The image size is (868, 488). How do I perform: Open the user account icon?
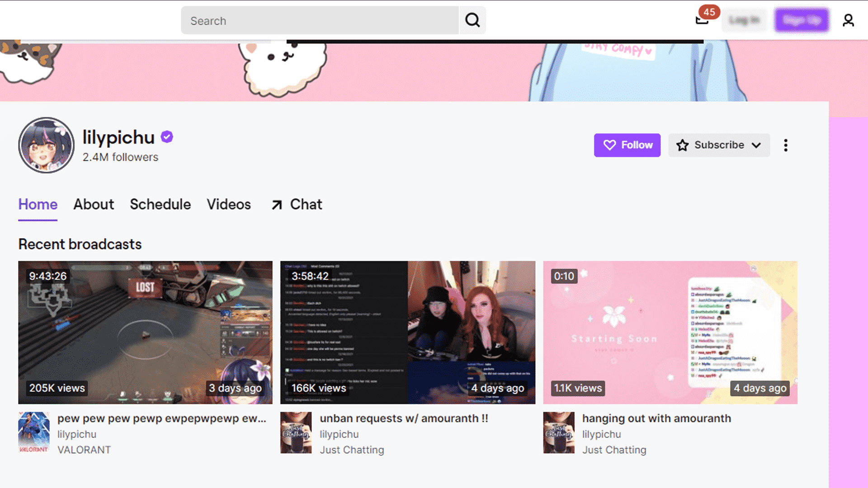click(x=848, y=20)
